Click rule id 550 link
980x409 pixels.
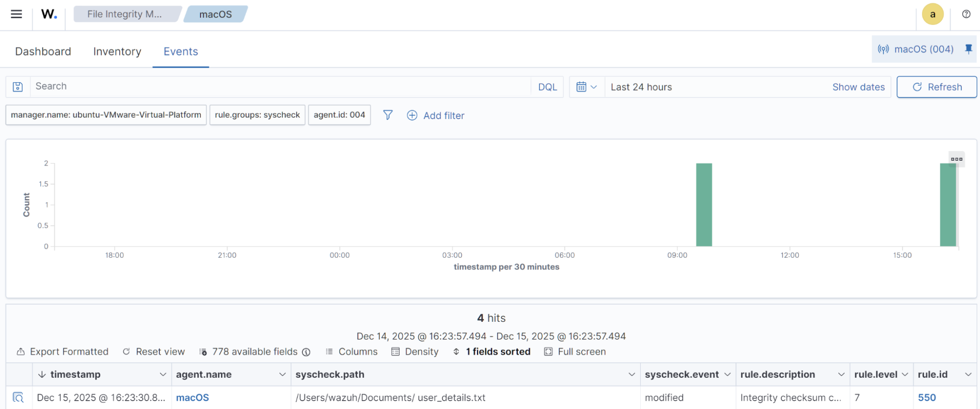tap(927, 397)
